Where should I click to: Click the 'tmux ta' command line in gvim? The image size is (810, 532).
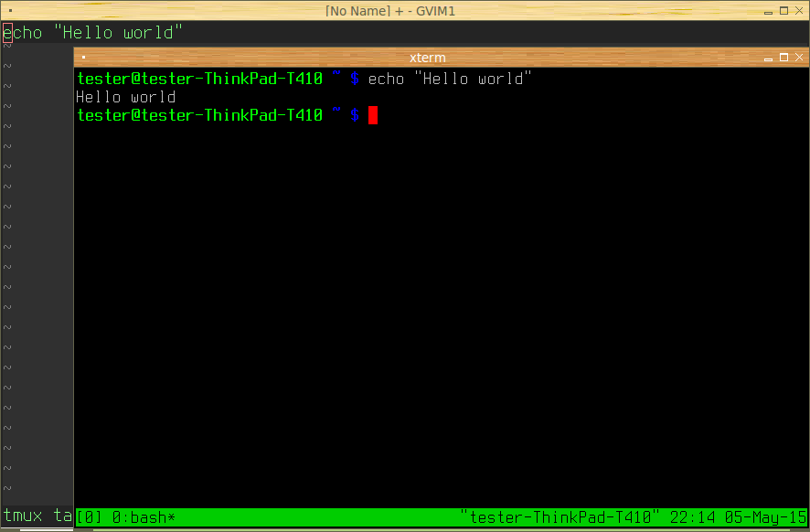click(37, 515)
